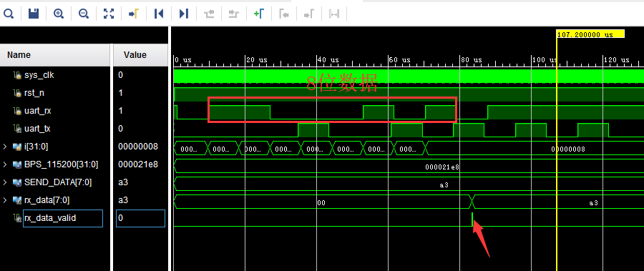644x271 pixels.
Task: Click the rx_data_valid signal type icon
Action: (x=17, y=218)
